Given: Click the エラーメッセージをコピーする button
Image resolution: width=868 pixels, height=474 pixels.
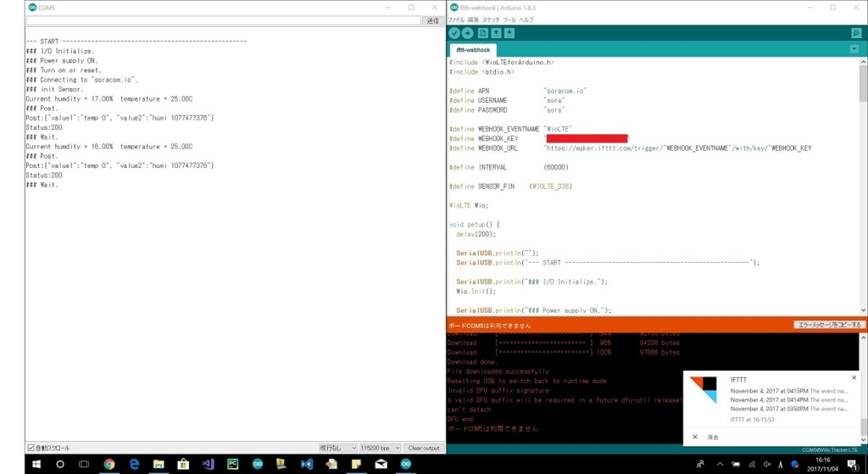Looking at the screenshot, I should (x=829, y=325).
